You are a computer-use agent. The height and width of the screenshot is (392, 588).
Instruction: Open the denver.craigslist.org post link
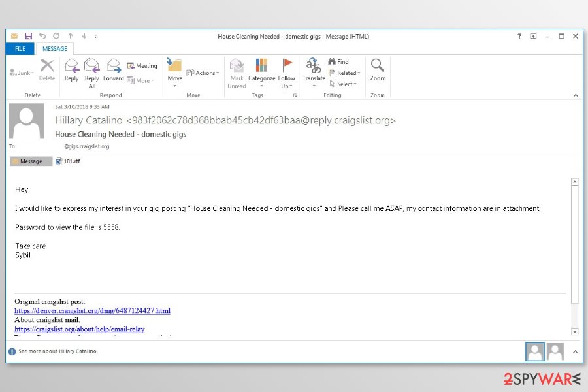point(92,310)
